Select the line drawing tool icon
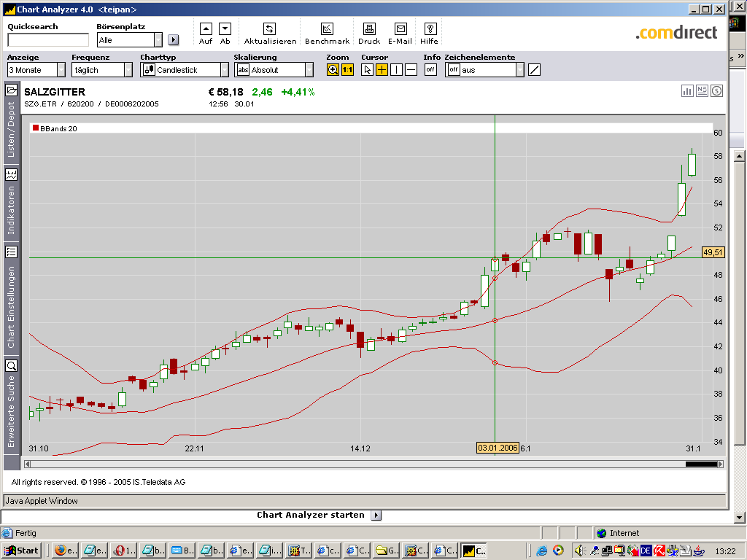The image size is (747, 560). tap(534, 70)
